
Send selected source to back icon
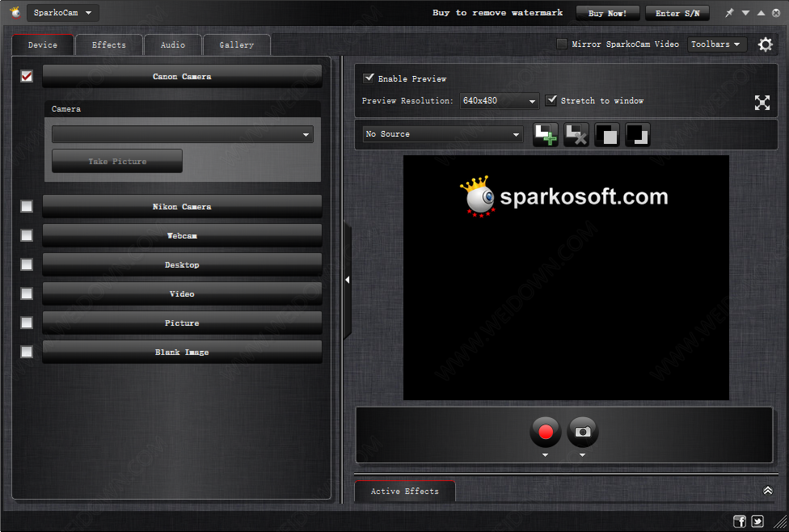pos(638,134)
